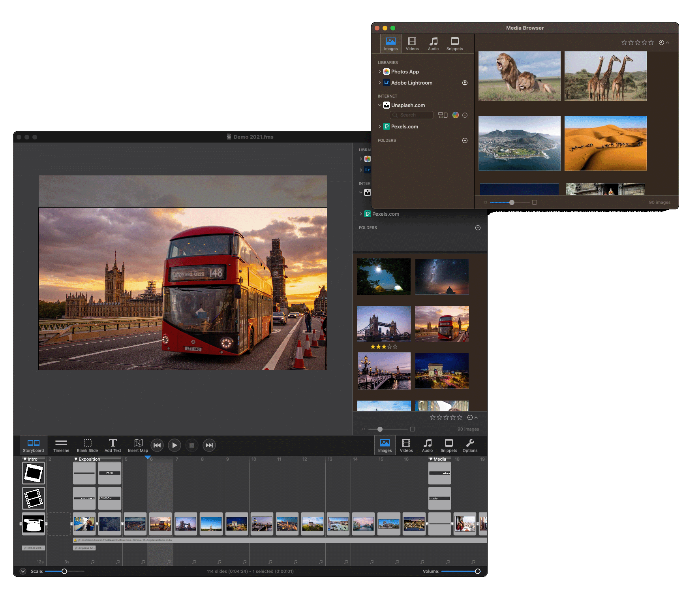
Task: Add a new folder in Media Browser
Action: coord(465,141)
